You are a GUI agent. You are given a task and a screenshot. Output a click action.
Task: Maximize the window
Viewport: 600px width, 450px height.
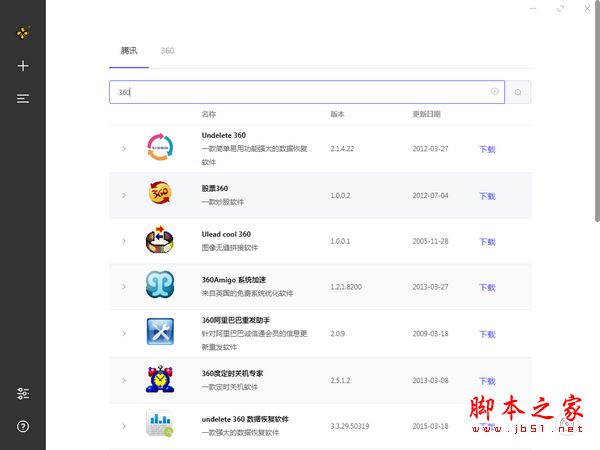(x=561, y=8)
